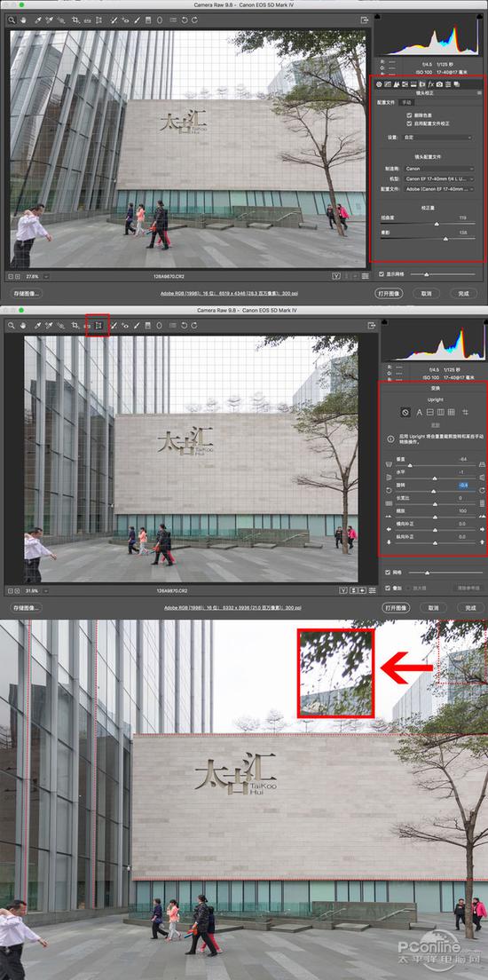
Task: Click the highlighted Transform tool in 变换 window
Action: pyautogui.click(x=98, y=325)
